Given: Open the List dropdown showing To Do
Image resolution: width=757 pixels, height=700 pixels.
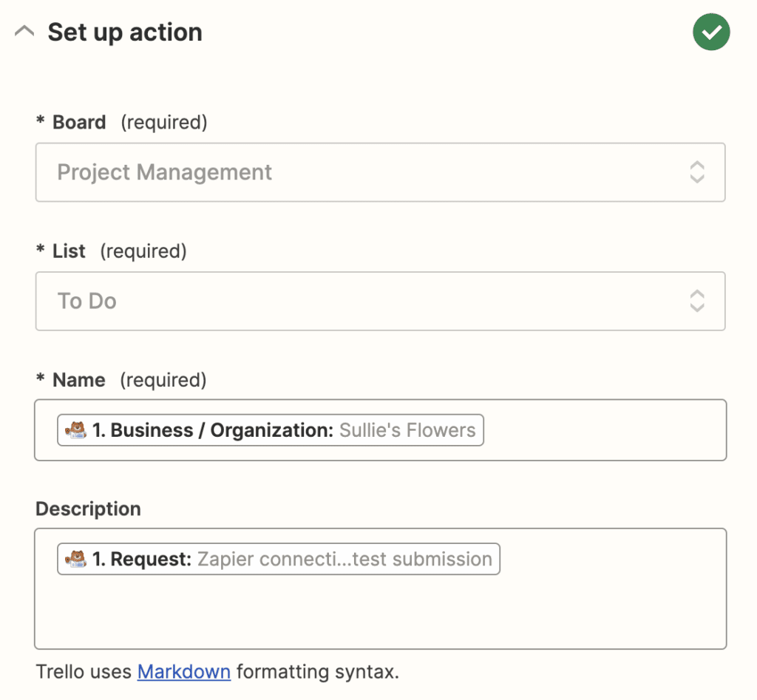Looking at the screenshot, I should pos(380,301).
